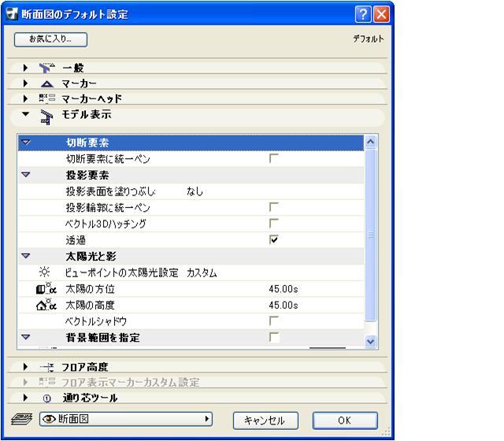Click the マーカー triangle icon
504x441 pixels.
click(x=46, y=83)
